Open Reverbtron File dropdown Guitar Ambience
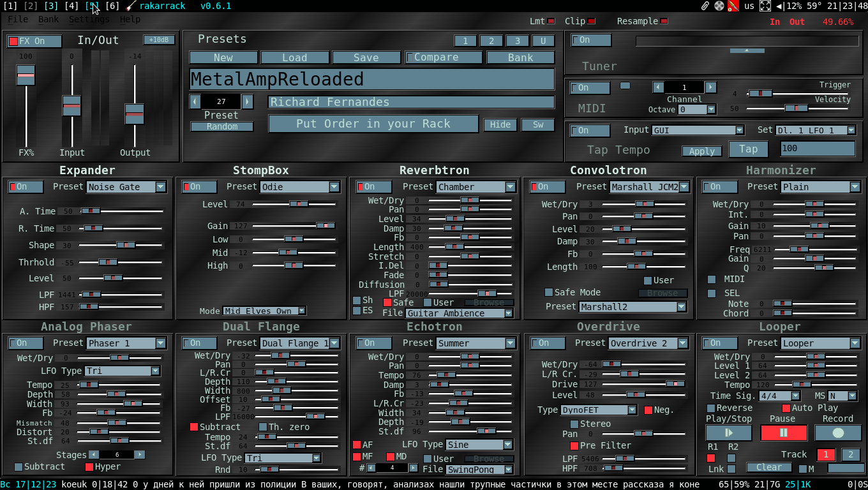The width and height of the screenshot is (868, 490). pos(460,313)
